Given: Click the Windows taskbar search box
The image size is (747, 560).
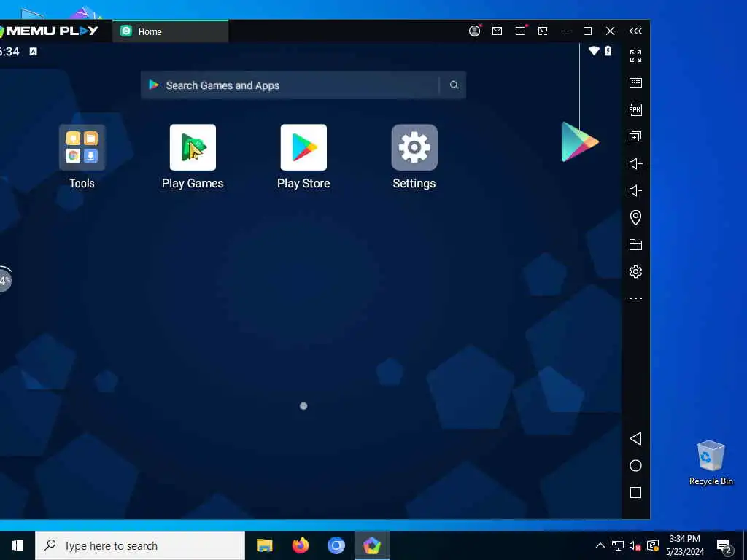Looking at the screenshot, I should pos(140,545).
